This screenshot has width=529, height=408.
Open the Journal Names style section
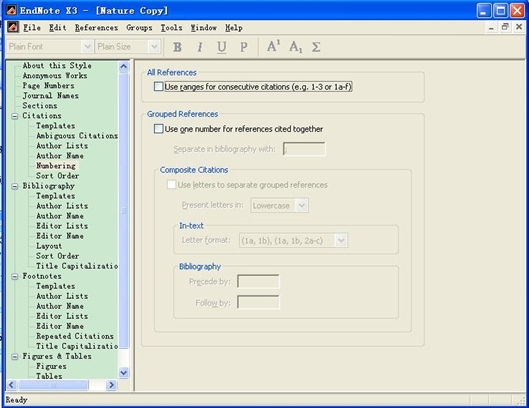51,96
